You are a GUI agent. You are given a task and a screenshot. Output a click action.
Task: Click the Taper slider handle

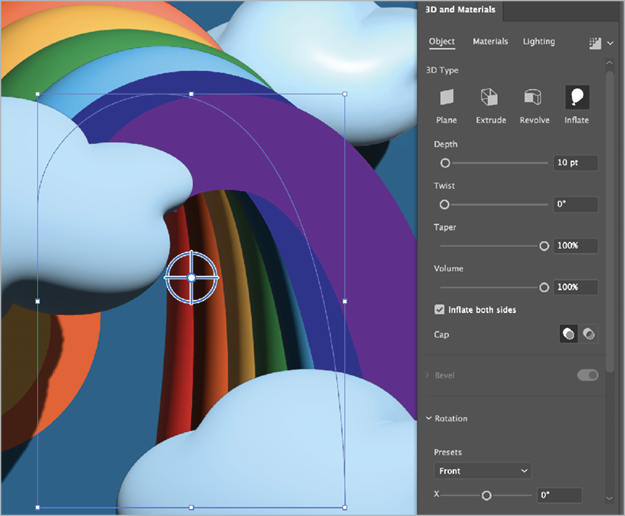point(544,246)
